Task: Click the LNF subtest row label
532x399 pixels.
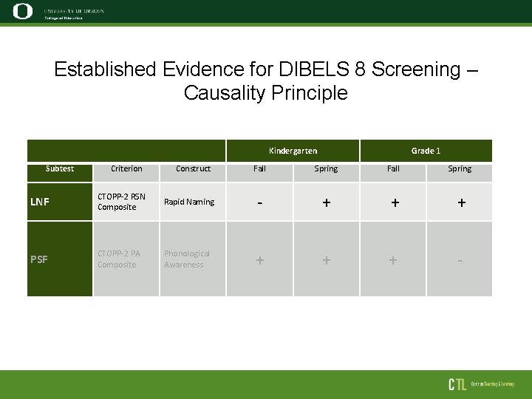Action: tap(60, 202)
